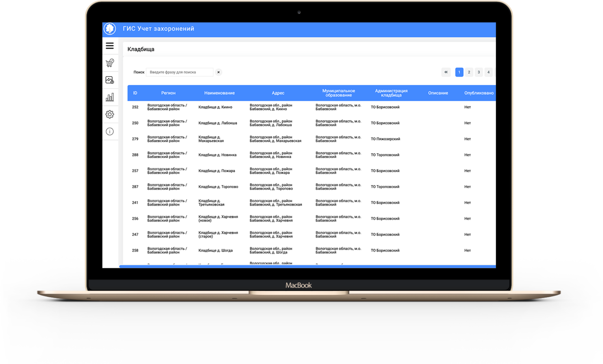Click the tree logo in the header
This screenshot has width=603, height=364.
110,29
